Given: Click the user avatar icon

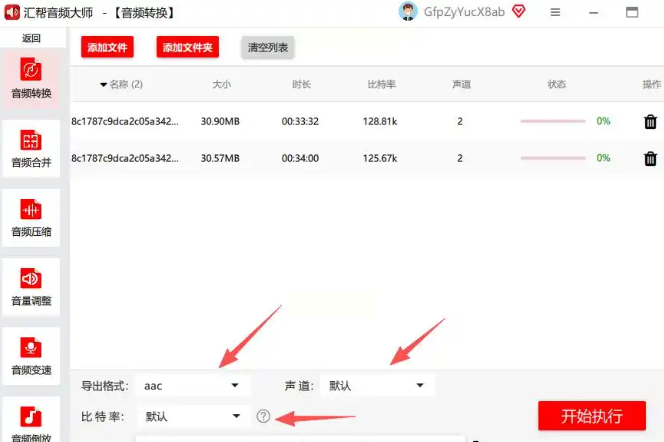Looking at the screenshot, I should click(x=408, y=11).
